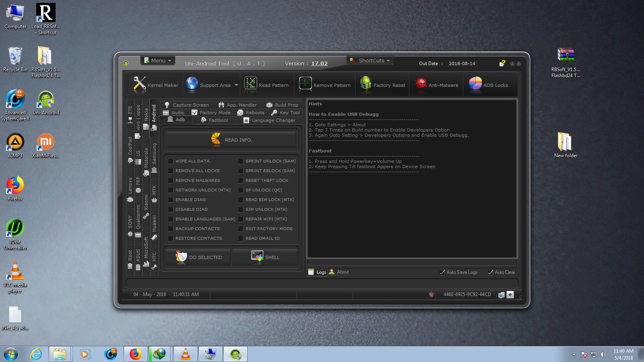This screenshot has width=644, height=362.
Task: Expand the Support Area dropdown arrow
Action: click(236, 85)
